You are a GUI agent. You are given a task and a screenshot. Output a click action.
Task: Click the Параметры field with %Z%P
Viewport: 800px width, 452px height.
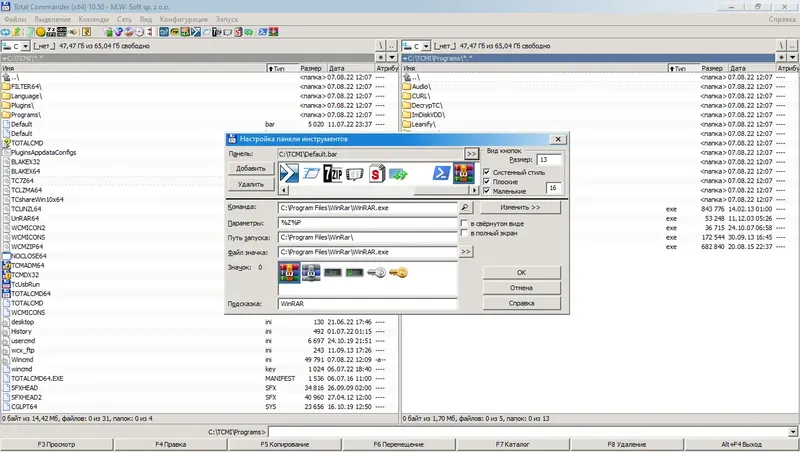[x=367, y=222]
